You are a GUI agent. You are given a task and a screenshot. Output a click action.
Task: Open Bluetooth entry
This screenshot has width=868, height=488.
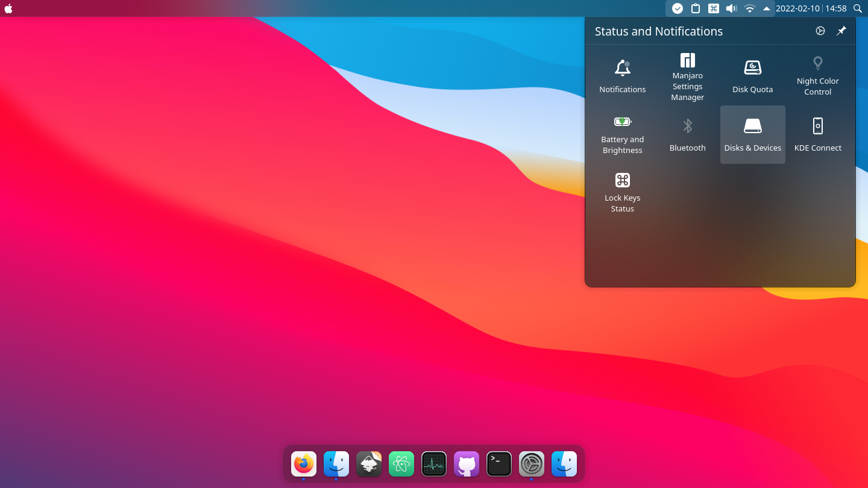tap(688, 134)
